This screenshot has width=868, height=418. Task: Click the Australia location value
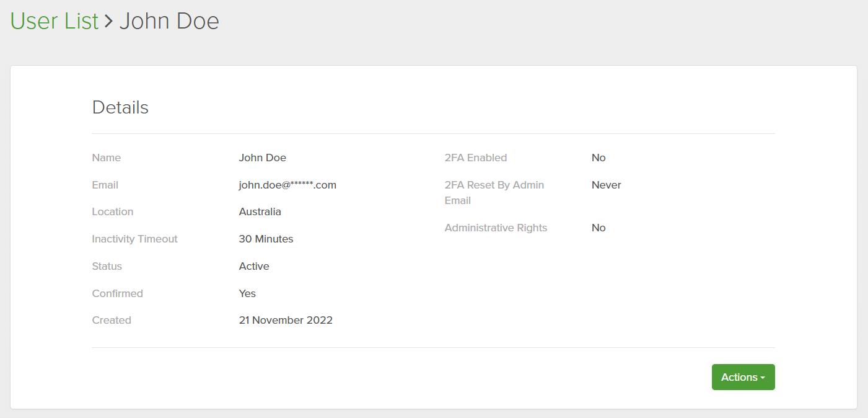point(260,211)
